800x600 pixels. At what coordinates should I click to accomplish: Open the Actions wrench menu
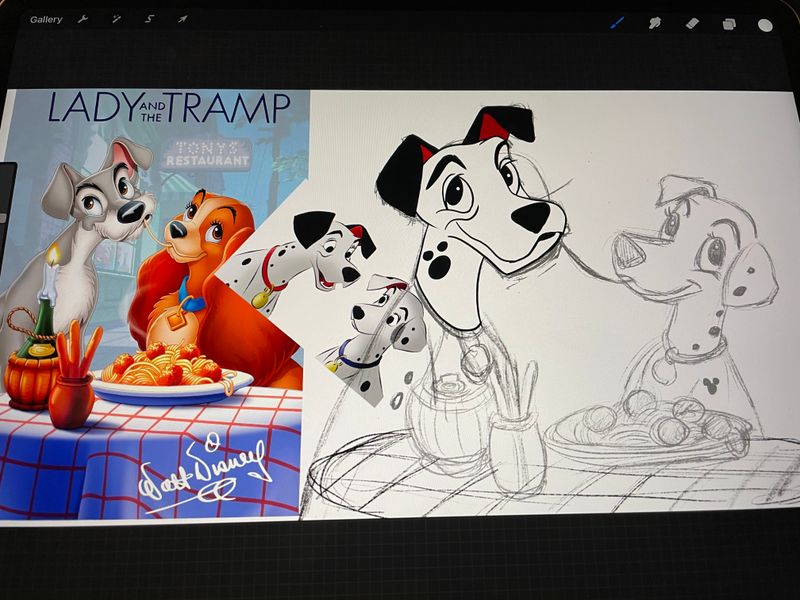click(x=83, y=19)
